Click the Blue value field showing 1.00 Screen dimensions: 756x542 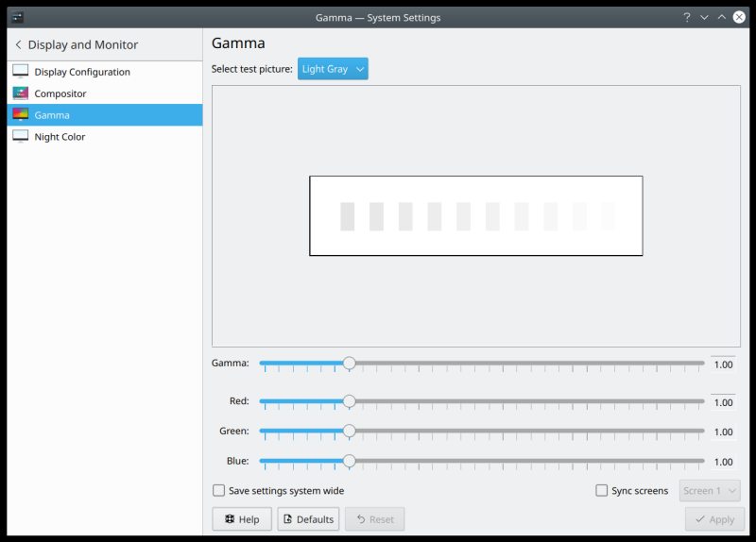coord(722,462)
